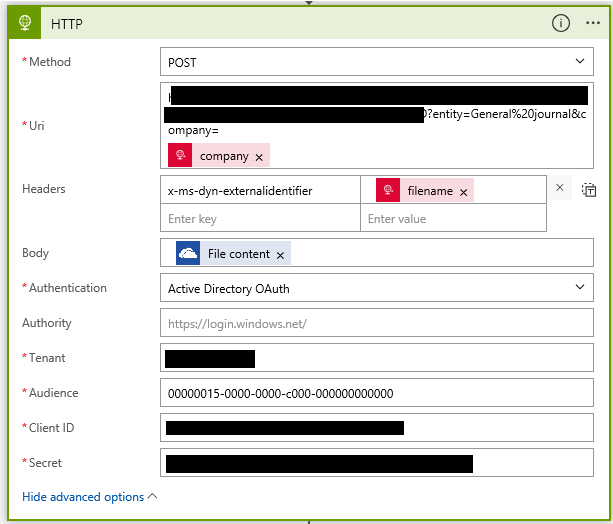
Task: Click the OneDrive File content icon
Action: click(x=188, y=254)
